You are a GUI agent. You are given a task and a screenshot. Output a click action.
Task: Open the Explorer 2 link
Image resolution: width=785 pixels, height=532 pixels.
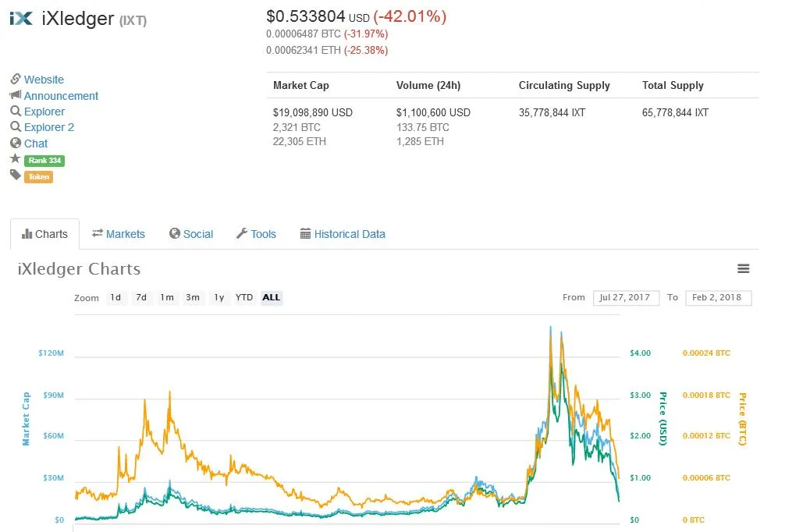(49, 127)
